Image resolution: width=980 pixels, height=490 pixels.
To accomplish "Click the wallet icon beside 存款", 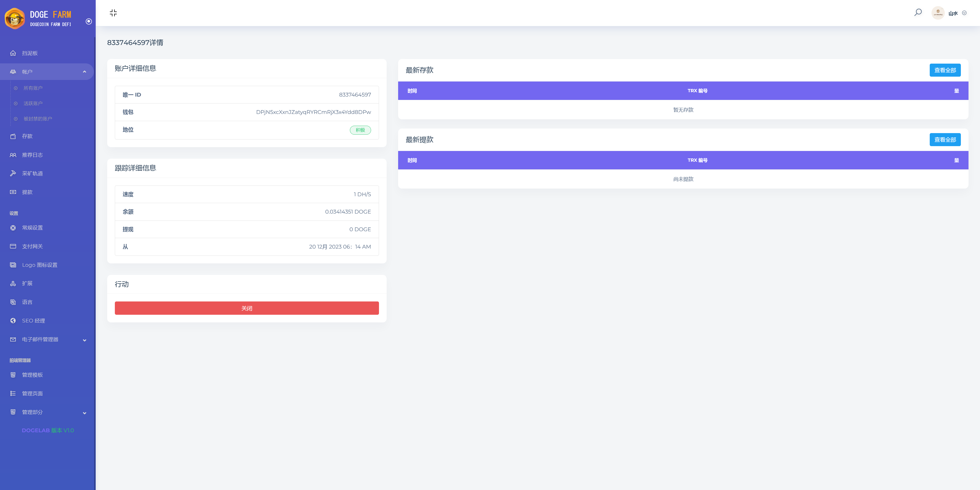I will tap(13, 136).
